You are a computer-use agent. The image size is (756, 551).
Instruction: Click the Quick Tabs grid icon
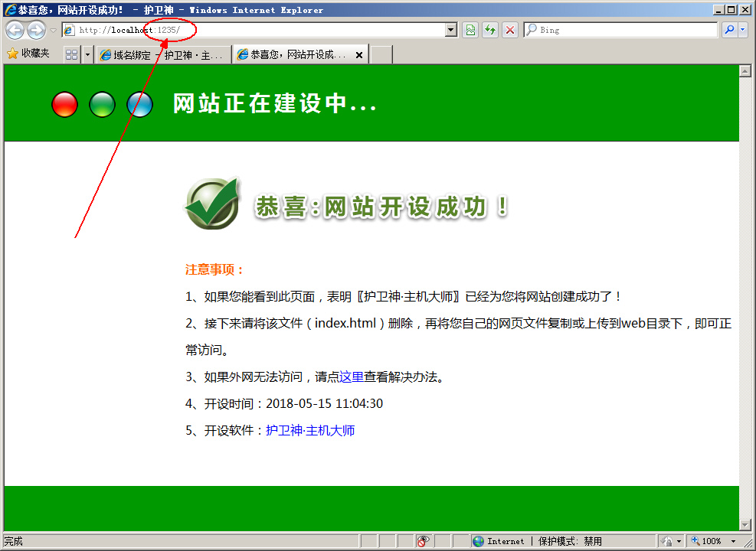71,54
